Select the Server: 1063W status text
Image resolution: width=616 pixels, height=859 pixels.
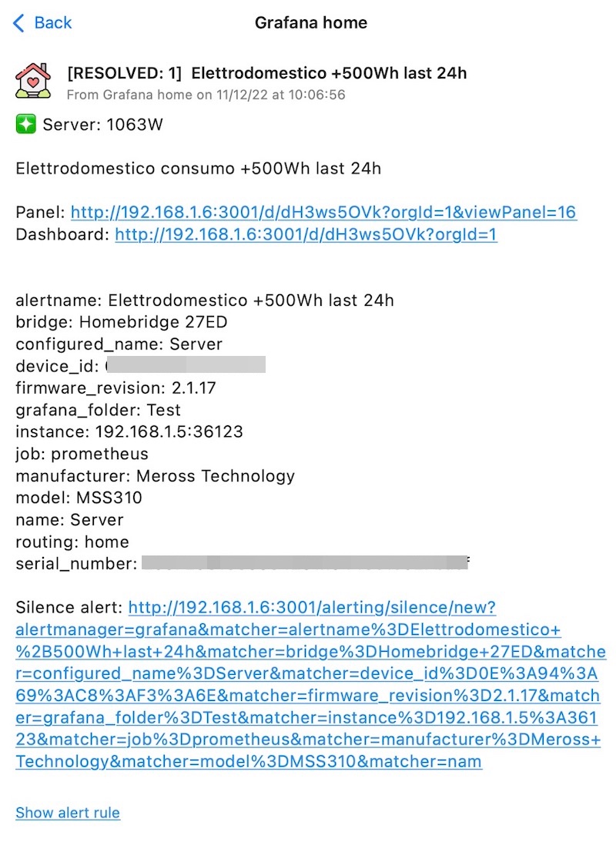coord(103,124)
